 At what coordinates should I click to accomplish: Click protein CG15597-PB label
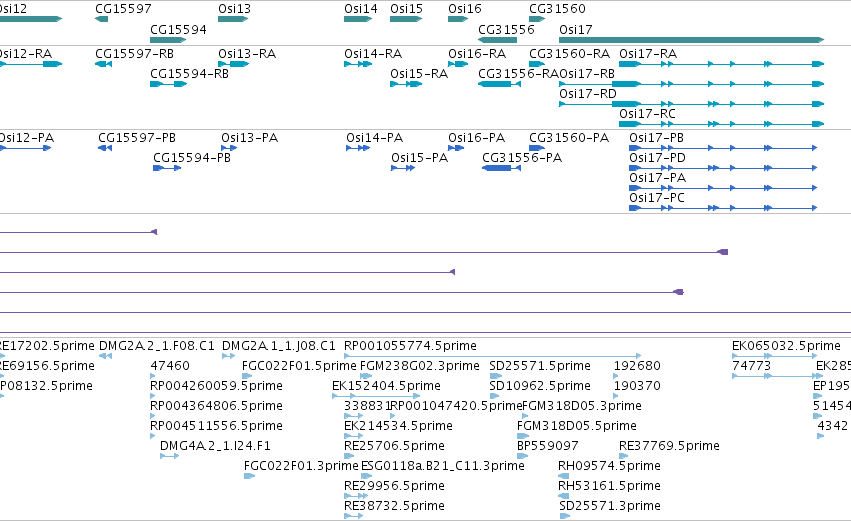[137, 138]
